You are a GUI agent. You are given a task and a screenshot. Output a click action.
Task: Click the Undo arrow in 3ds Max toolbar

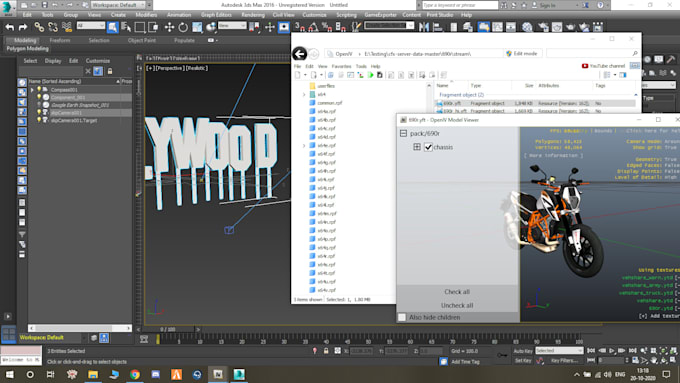9,27
